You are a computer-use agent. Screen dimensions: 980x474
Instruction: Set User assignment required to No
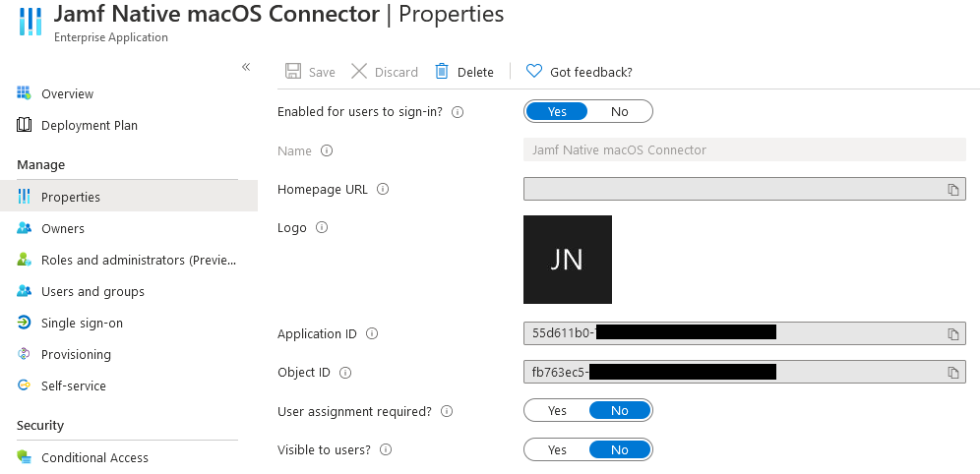point(619,410)
